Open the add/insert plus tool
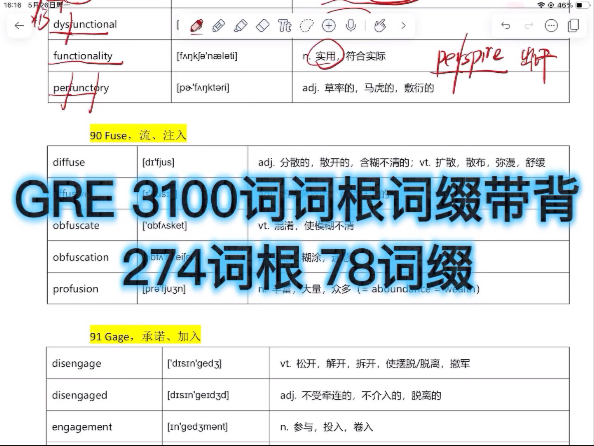 click(328, 26)
